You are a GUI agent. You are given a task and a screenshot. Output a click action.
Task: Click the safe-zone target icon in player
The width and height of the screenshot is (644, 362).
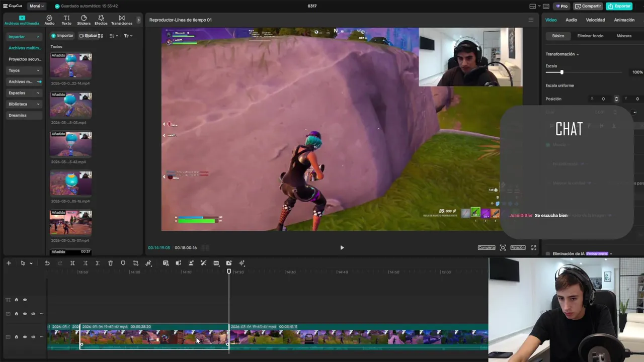click(503, 247)
